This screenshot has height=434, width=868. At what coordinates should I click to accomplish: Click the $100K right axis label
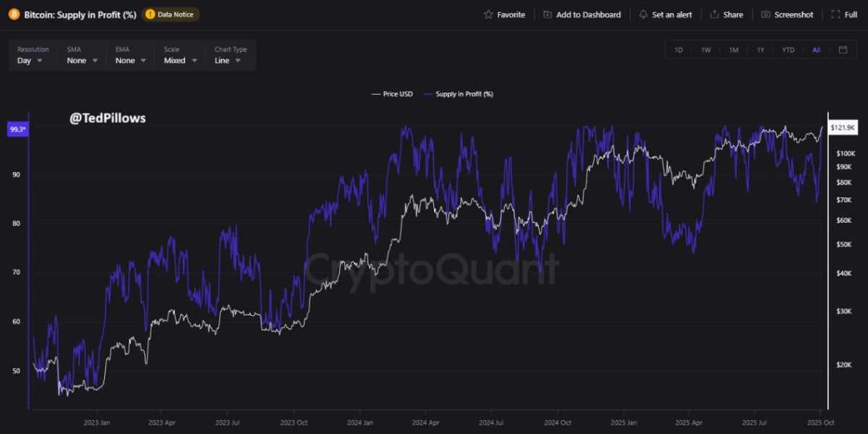coord(845,153)
